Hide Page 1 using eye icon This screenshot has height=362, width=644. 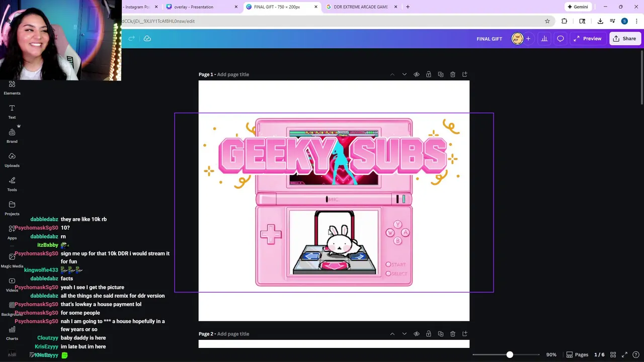(417, 74)
